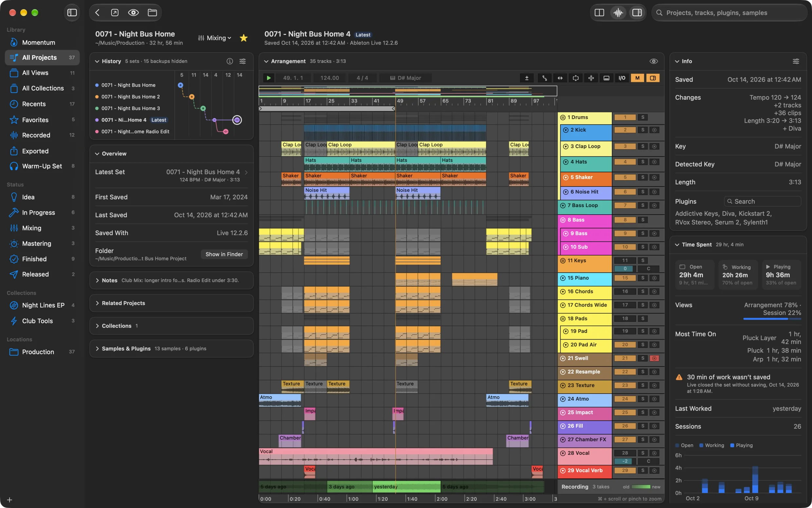
Task: Go back with the left chevron
Action: pos(97,13)
